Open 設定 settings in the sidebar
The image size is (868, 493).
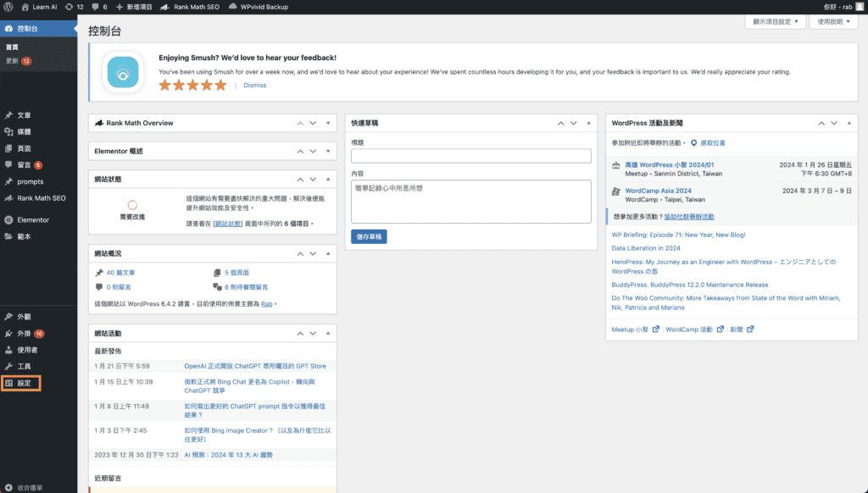[x=24, y=383]
